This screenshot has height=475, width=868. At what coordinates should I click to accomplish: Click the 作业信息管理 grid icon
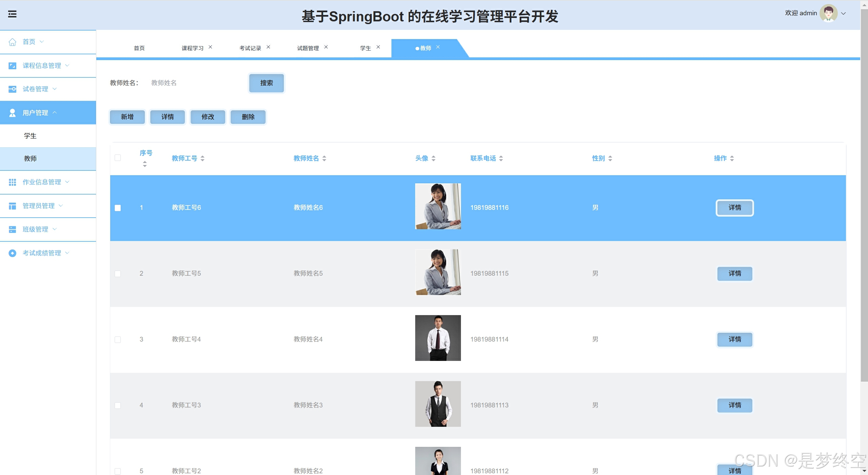click(x=13, y=182)
